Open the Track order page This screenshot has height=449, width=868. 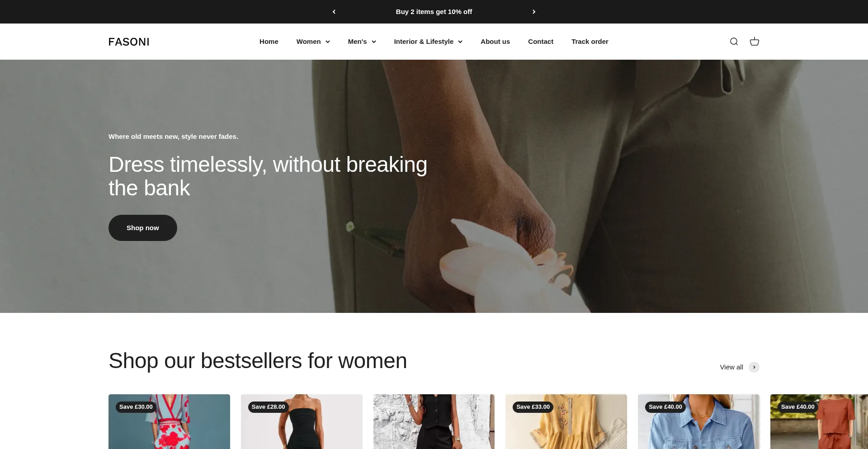coord(590,42)
